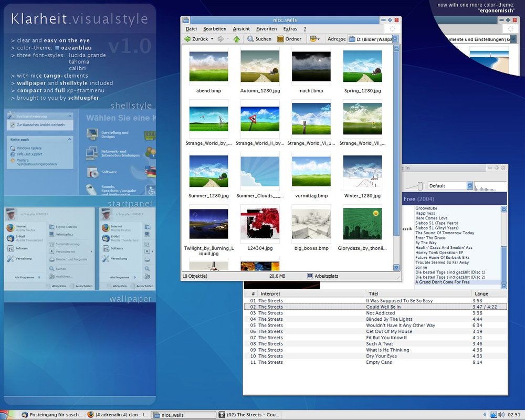The image size is (525, 420).
Task: Open the Favoriten menu
Action: pyautogui.click(x=266, y=29)
